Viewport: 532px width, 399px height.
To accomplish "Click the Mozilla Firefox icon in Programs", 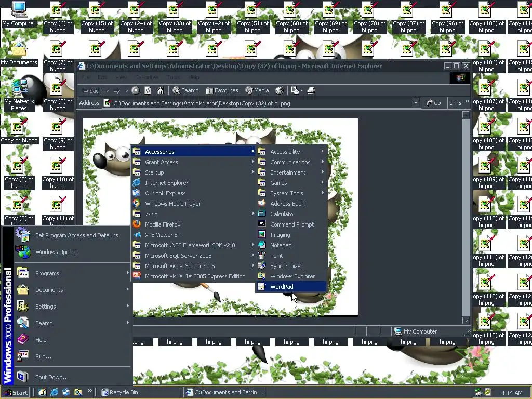I will pos(137,224).
